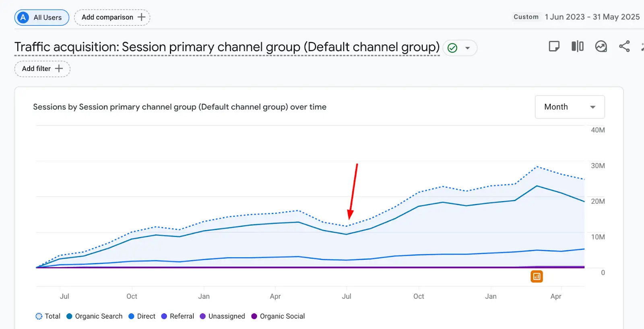This screenshot has height=329, width=644.
Task: Open the Month granularity dropdown
Action: click(x=570, y=107)
